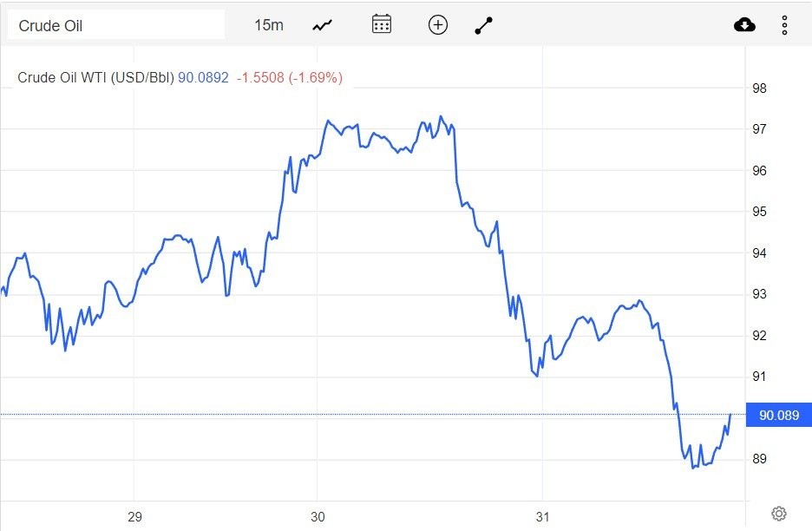Click the Crude Oil WTI (USD/Bbl) legend label
Screen dimensions: 812x531
96,78
